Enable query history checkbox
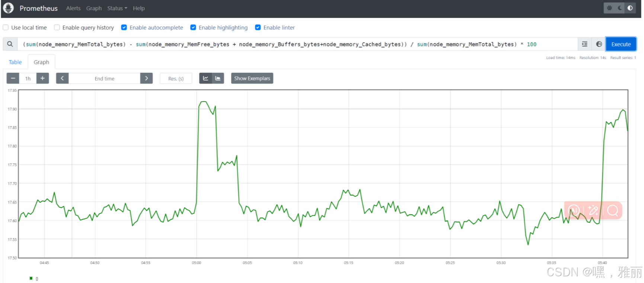This screenshot has width=644, height=283. 57,27
